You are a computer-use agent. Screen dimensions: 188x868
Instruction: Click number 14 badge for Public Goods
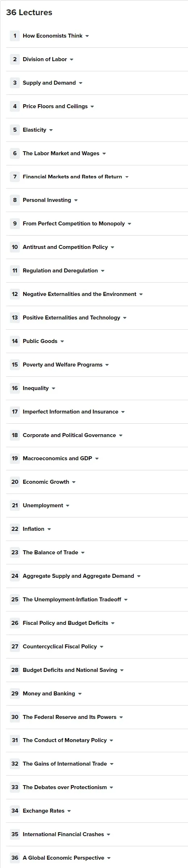[15, 341]
